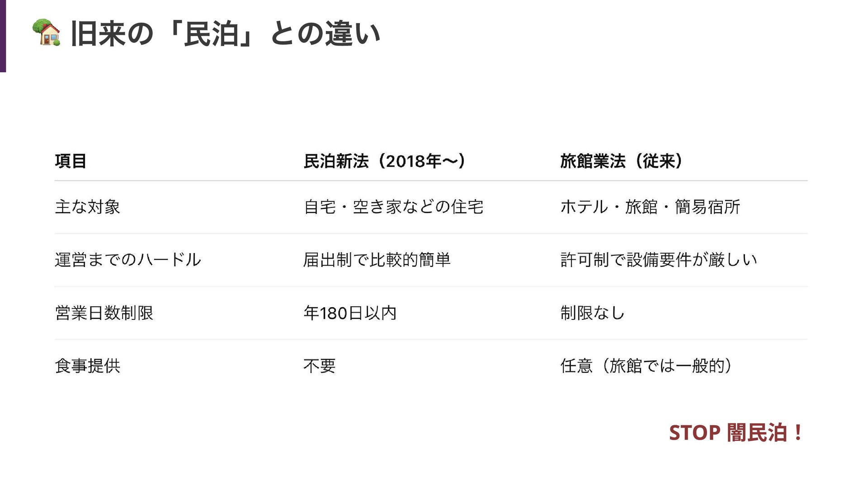The width and height of the screenshot is (868, 488).
Task: Click the 任意(旅館では一般的) cell
Action: tap(646, 366)
